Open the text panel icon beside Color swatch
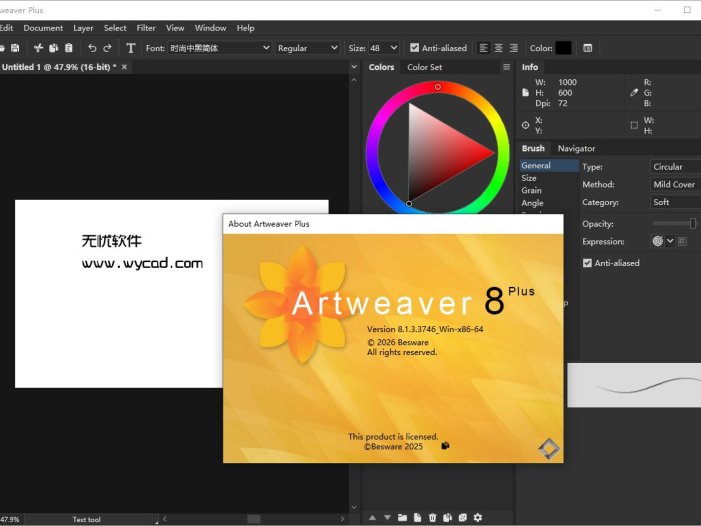Viewport: 701px width, 526px height. pyautogui.click(x=587, y=48)
